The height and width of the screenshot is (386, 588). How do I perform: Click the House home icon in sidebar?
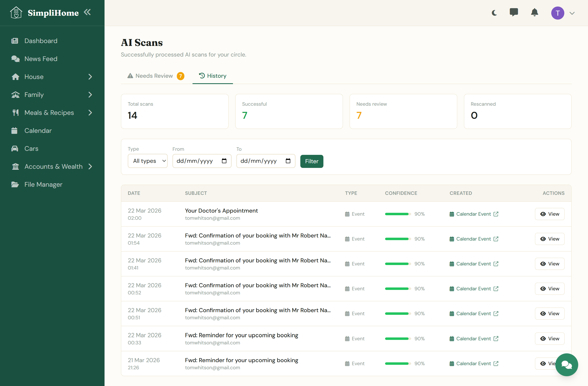point(15,77)
